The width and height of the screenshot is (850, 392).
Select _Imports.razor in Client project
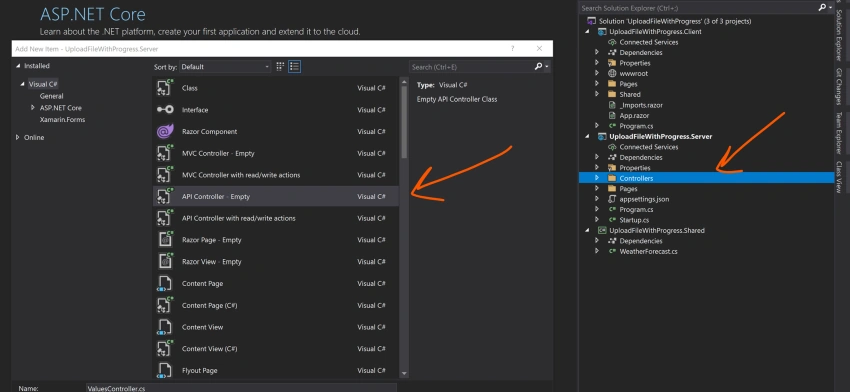[641, 105]
